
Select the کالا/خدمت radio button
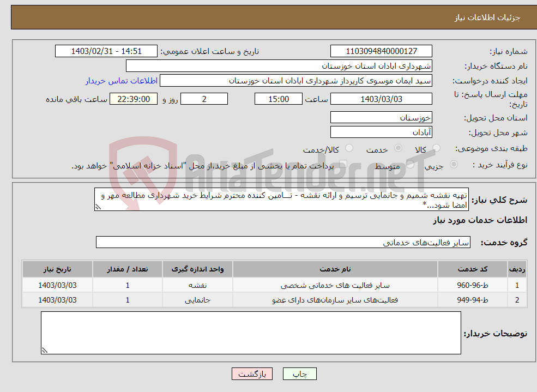[x=349, y=148]
